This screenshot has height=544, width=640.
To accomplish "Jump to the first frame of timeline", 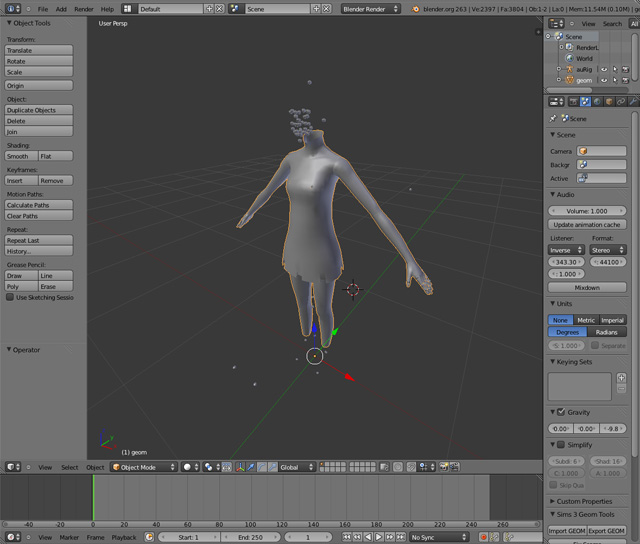I will 346,537.
